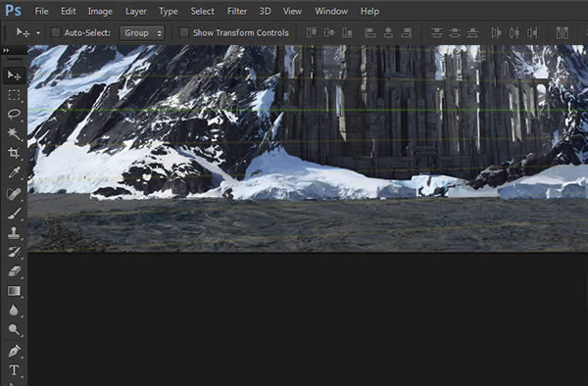Activate the Pen tool
This screenshot has width=588, height=386.
point(14,351)
